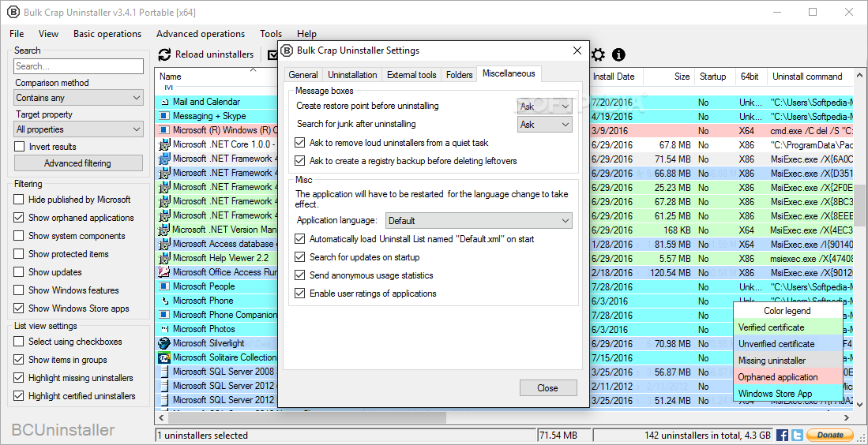The image size is (868, 445).
Task: Click the Microsoft (R) Windows (R) orphaned app icon
Action: point(163,130)
